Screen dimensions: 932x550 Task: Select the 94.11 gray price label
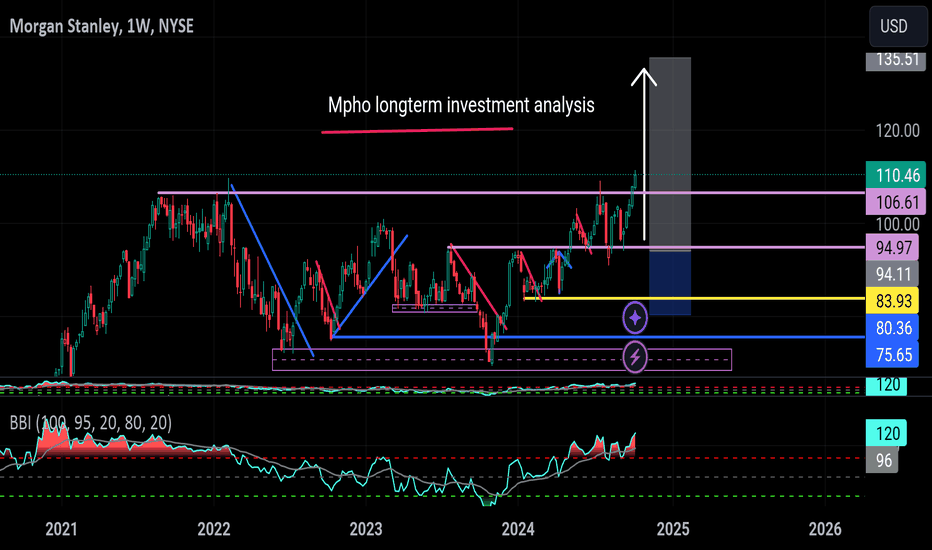(892, 274)
